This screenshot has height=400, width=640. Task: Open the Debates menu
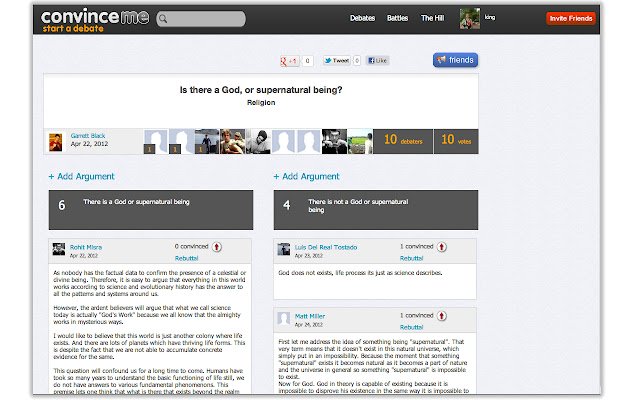(362, 18)
